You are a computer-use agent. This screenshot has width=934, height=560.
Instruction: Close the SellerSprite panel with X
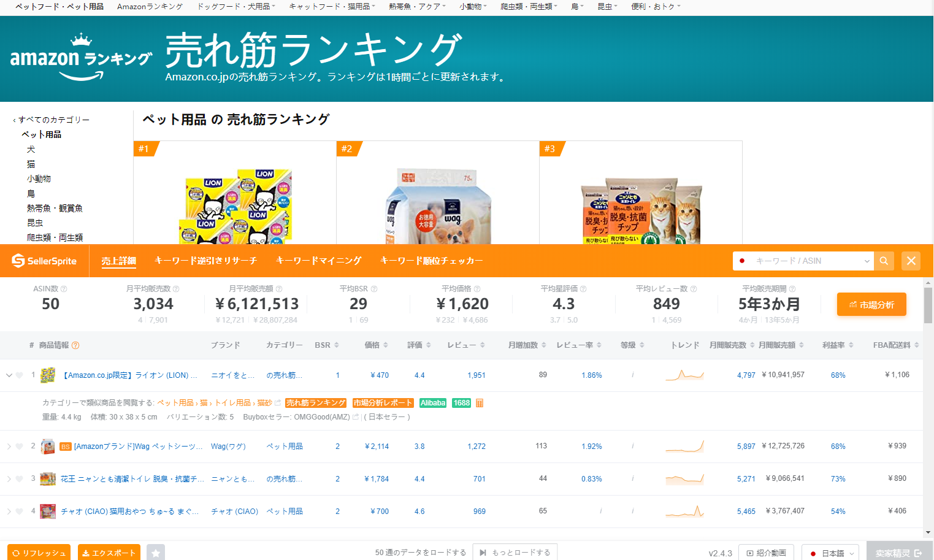click(911, 261)
